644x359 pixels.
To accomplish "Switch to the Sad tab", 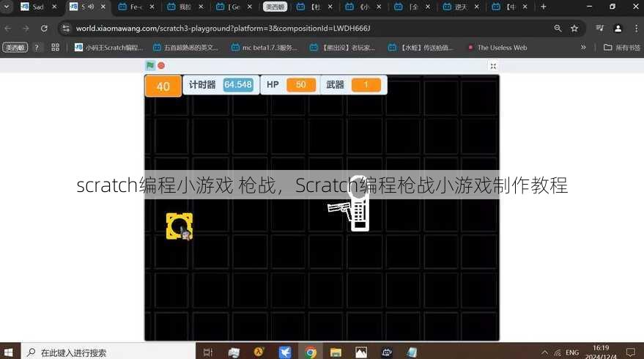I will [x=38, y=7].
